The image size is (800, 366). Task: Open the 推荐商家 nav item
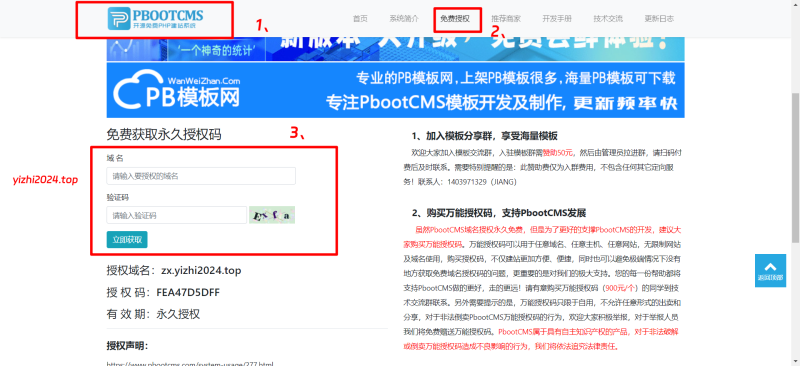click(x=506, y=19)
